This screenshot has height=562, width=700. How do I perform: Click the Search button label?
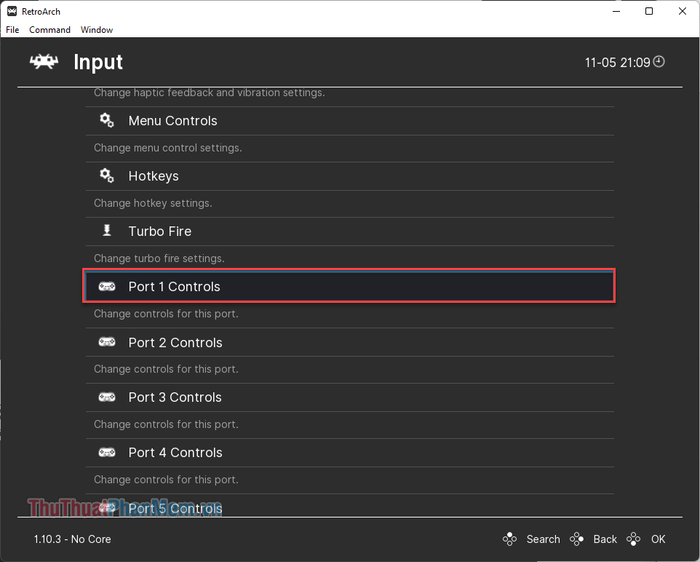pos(543,539)
